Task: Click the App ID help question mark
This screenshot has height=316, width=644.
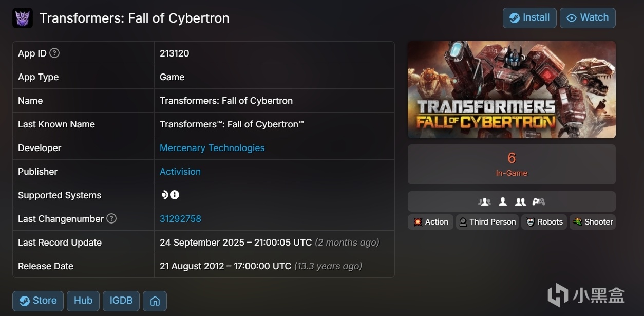Action: 54,53
